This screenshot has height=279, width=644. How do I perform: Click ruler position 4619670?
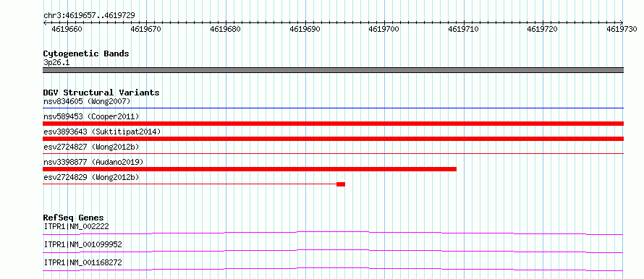pos(146,29)
